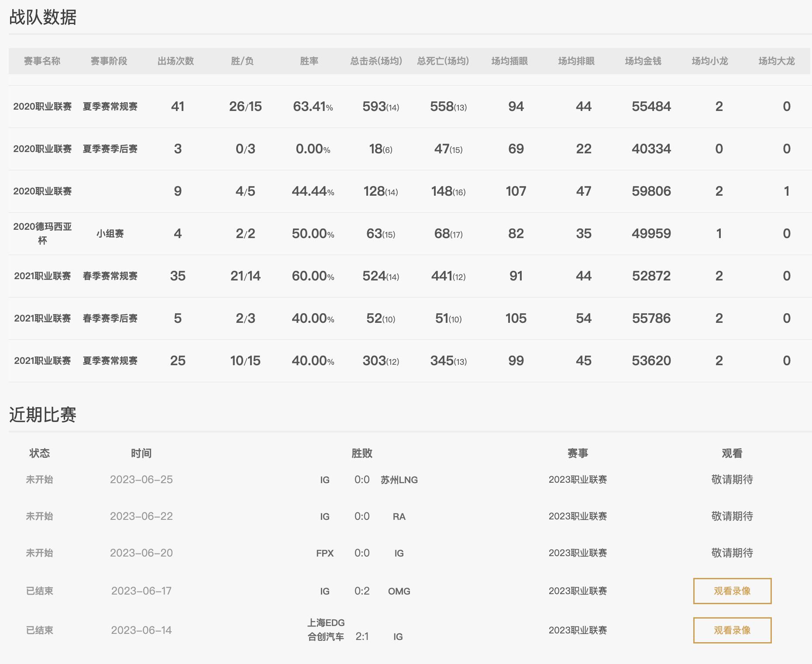812x664 pixels.
Task: Click the 赛事名称 column header
Action: [x=42, y=61]
